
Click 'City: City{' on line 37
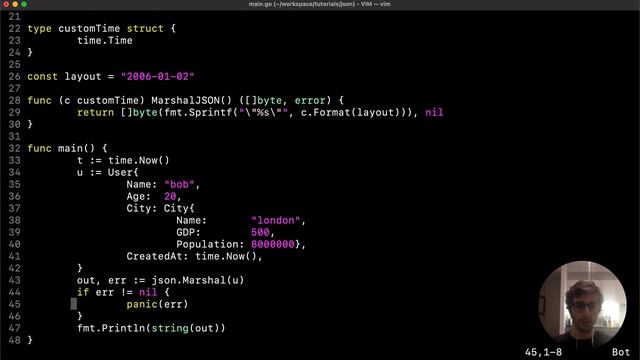(160, 208)
